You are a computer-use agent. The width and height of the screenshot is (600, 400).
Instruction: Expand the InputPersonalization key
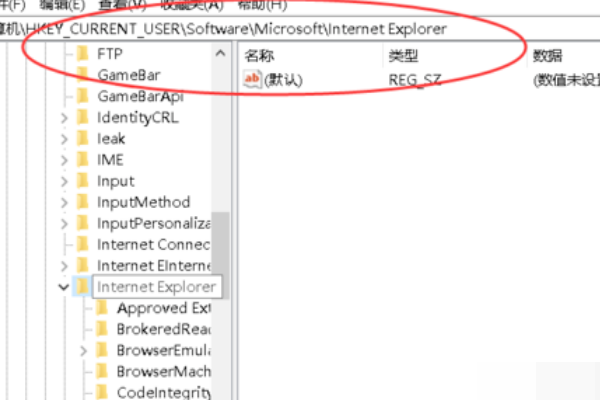coord(64,224)
